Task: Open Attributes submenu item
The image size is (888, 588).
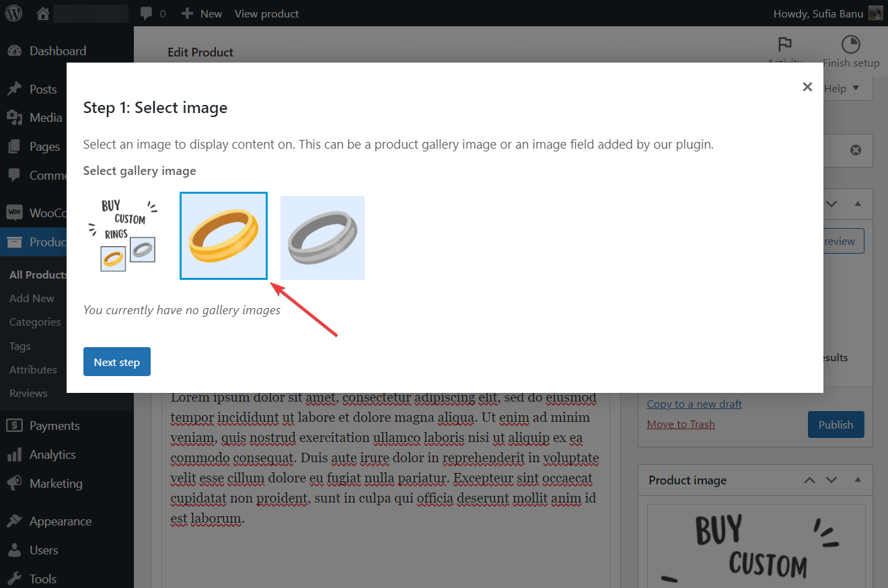Action: 33,369
